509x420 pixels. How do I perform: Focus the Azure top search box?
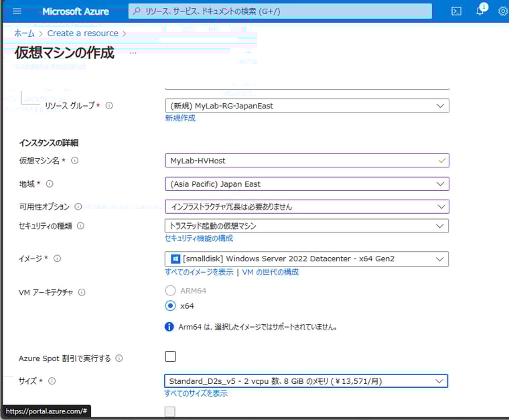tap(280, 11)
